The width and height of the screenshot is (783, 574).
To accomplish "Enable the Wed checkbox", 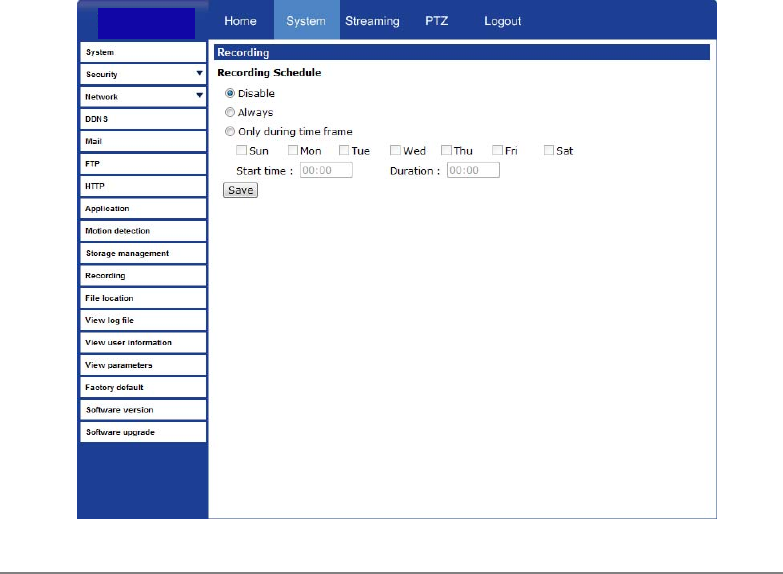I will 395,151.
